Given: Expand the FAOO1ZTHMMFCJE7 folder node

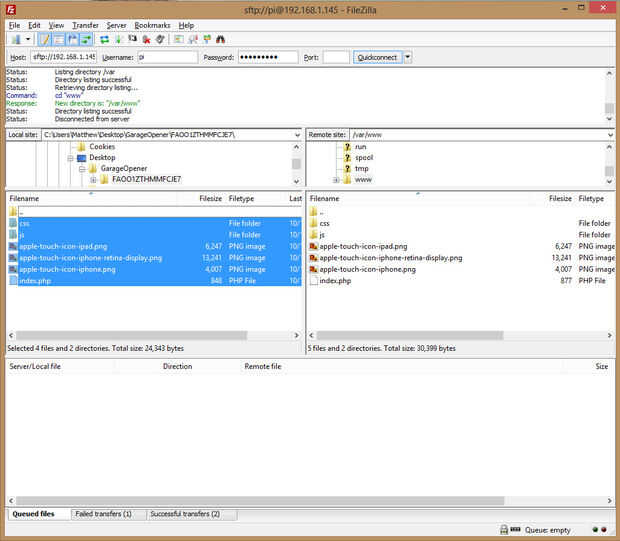Looking at the screenshot, I should [x=93, y=180].
